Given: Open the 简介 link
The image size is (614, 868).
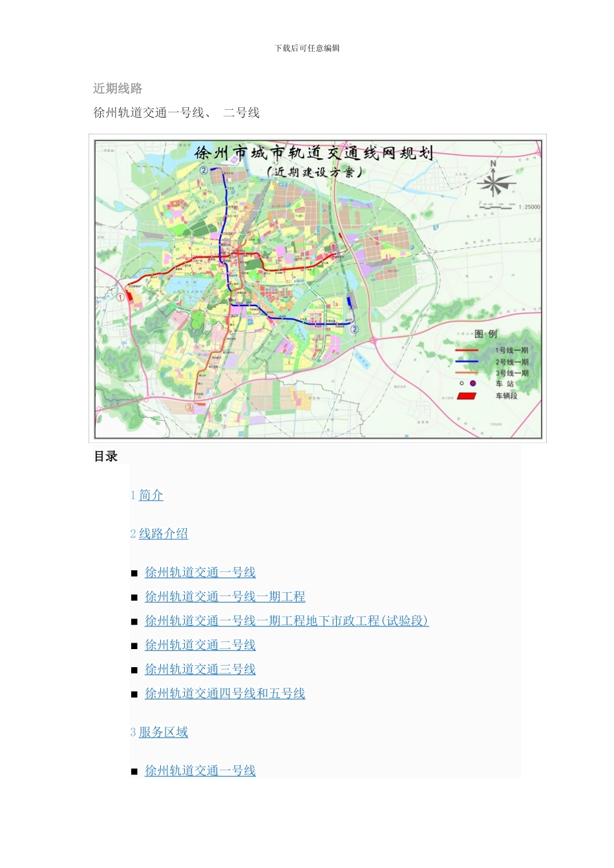Looking at the screenshot, I should click(x=151, y=495).
